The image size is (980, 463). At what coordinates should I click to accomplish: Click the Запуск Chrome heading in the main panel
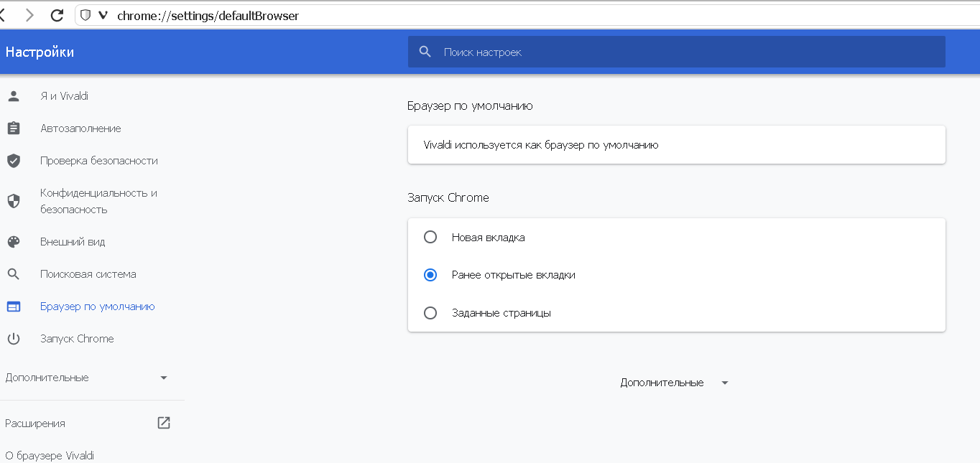(448, 197)
